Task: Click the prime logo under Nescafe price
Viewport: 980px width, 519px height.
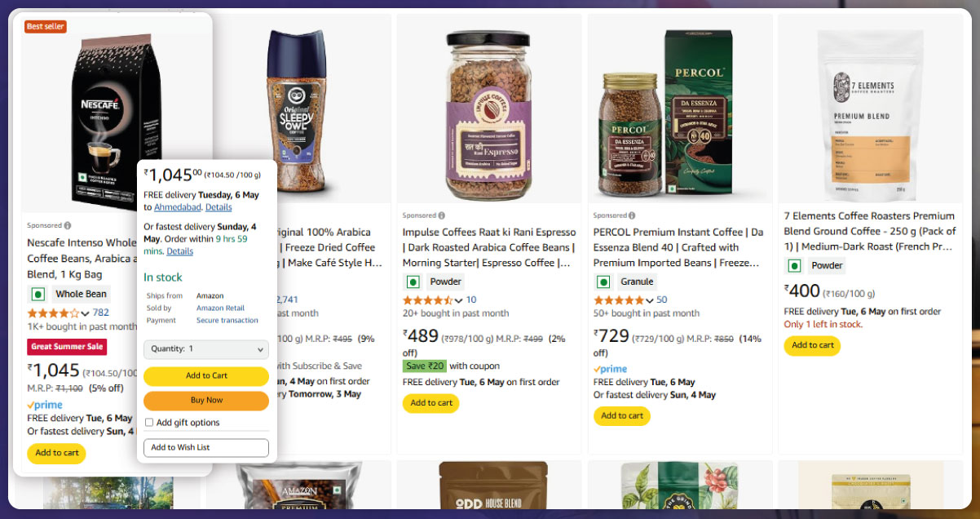Action: (45, 405)
